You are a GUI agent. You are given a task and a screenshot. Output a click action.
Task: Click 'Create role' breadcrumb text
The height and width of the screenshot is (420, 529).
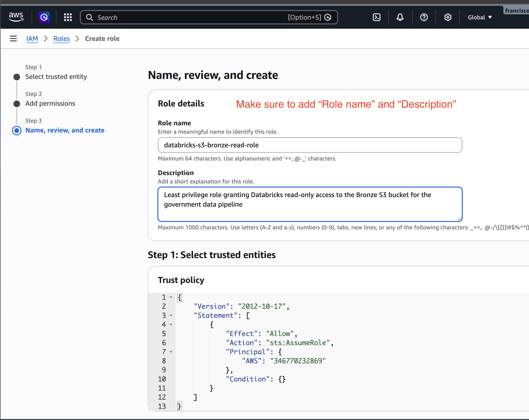pyautogui.click(x=102, y=39)
